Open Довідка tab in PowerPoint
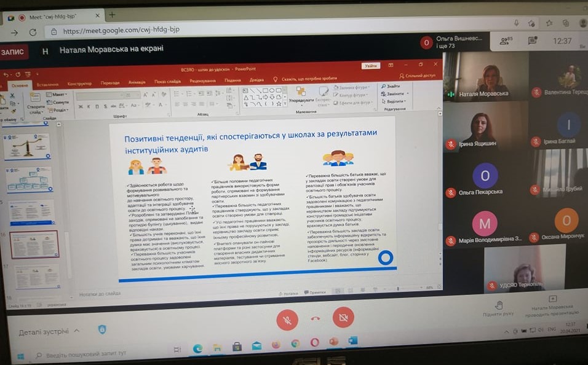 tap(256, 80)
